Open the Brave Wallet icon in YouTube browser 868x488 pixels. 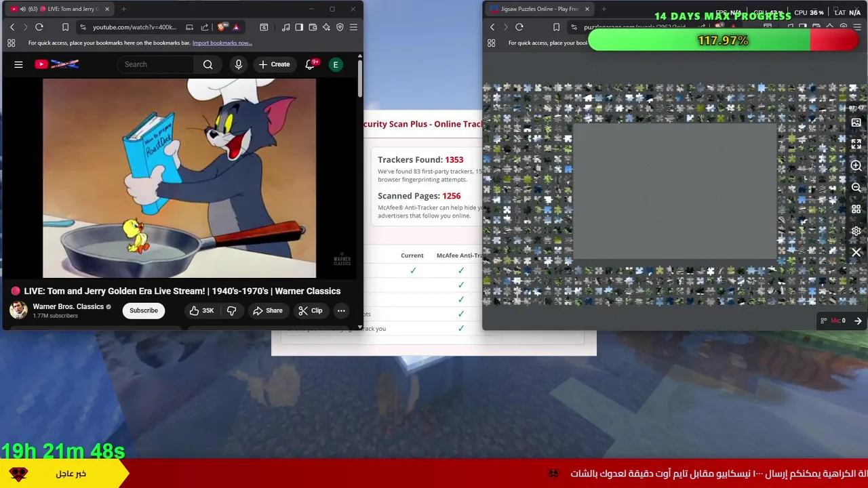click(313, 27)
